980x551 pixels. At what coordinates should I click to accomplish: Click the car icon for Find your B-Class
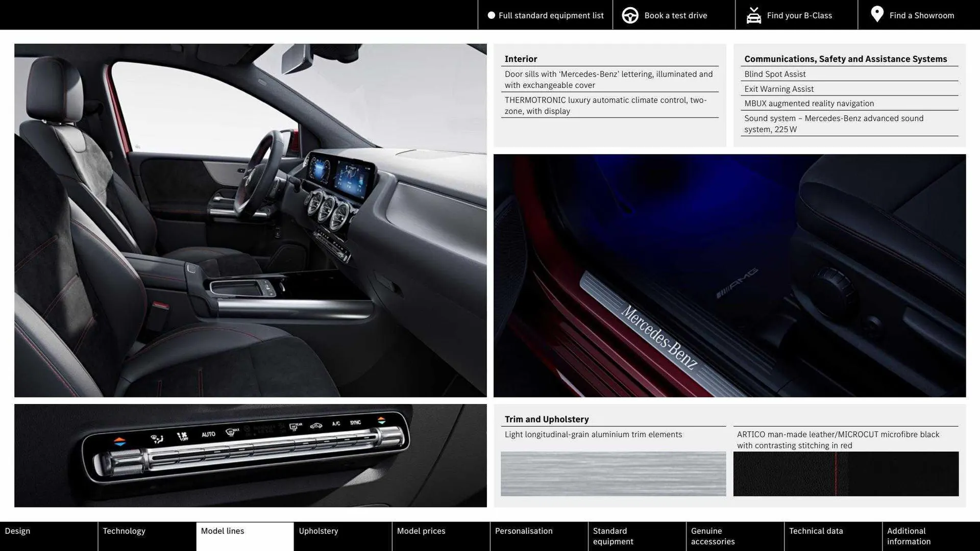753,15
